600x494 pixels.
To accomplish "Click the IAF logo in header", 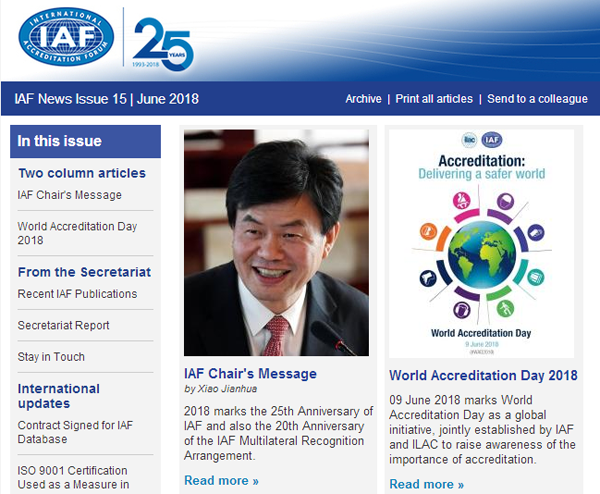I will tap(66, 37).
